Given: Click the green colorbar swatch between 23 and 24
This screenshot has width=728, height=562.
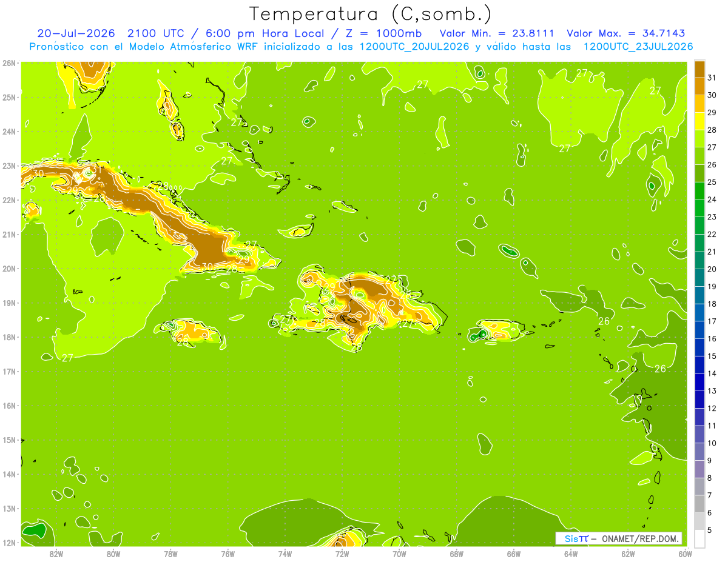Looking at the screenshot, I should click(x=699, y=209).
